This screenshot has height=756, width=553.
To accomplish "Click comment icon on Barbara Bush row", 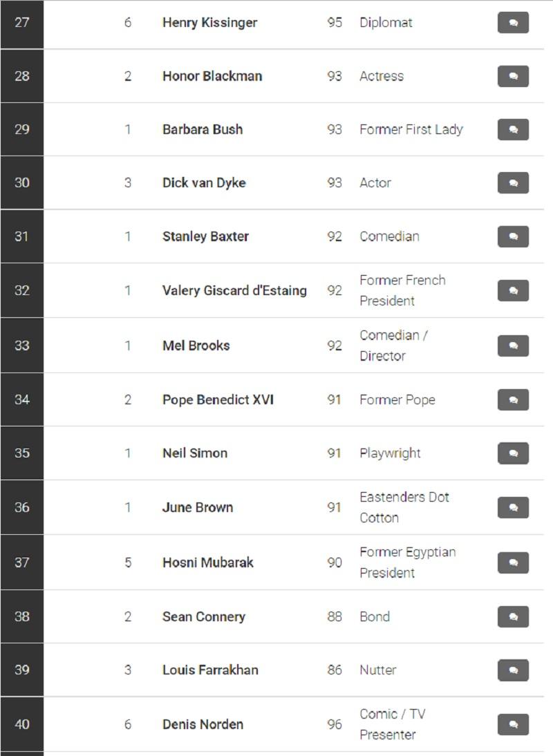I will [513, 129].
